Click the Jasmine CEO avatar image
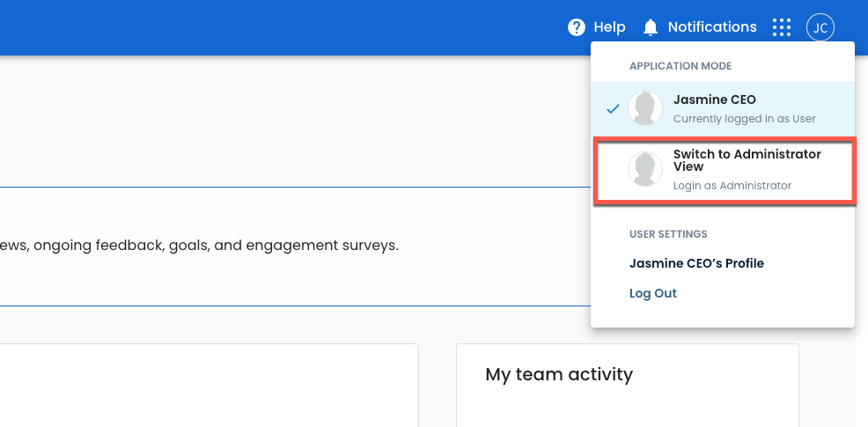Viewport: 868px width, 427px height. [x=645, y=108]
